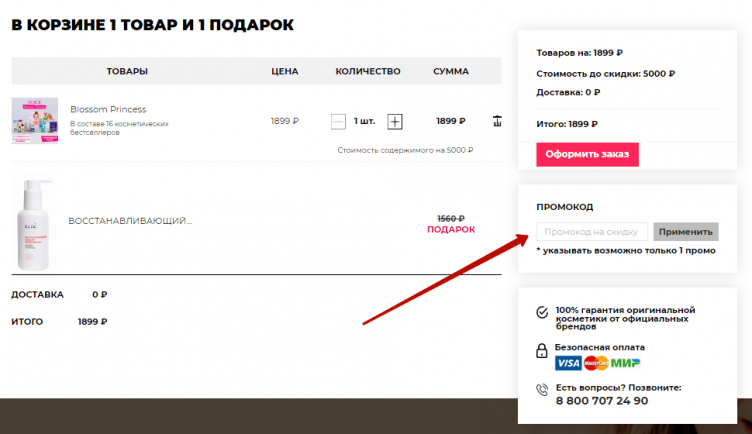Image resolution: width=752 pixels, height=434 pixels.
Task: Click the text Стоимость содержимого на 5000 ₽
Action: [x=405, y=150]
